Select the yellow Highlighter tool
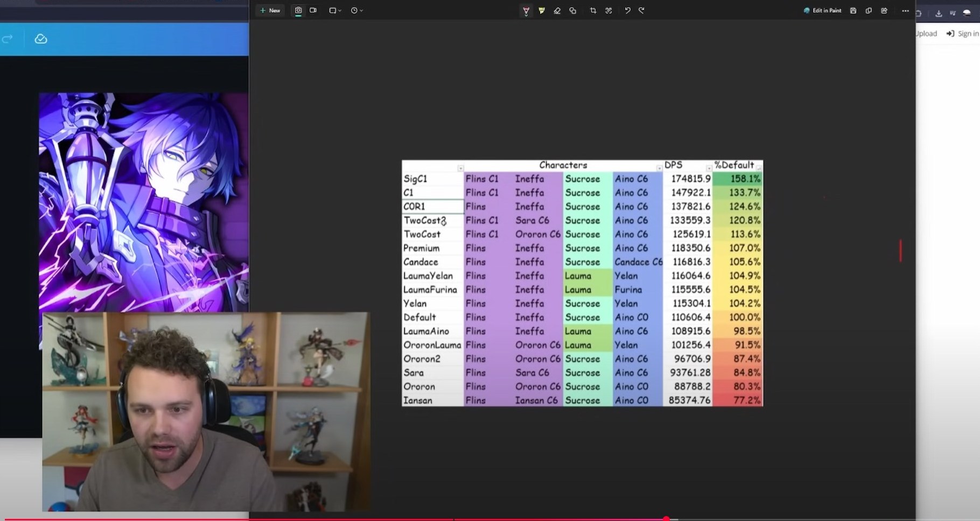 coord(542,11)
